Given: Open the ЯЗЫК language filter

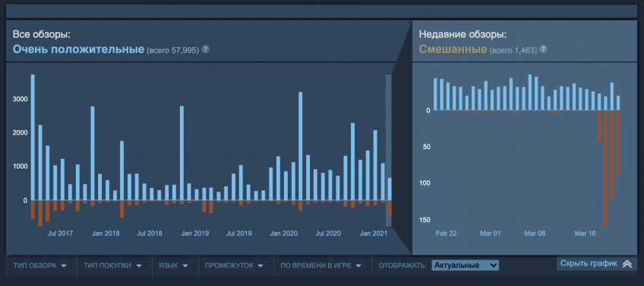Looking at the screenshot, I should 173,265.
